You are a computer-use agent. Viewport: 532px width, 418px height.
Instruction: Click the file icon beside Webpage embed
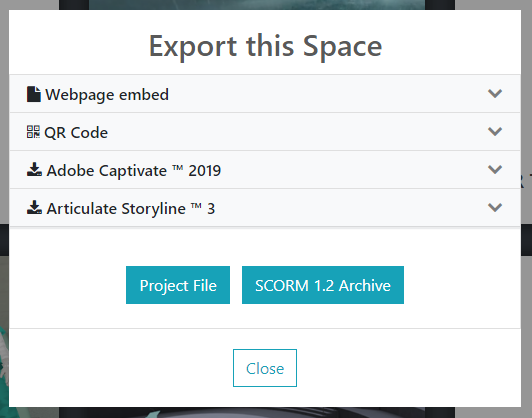tap(34, 94)
